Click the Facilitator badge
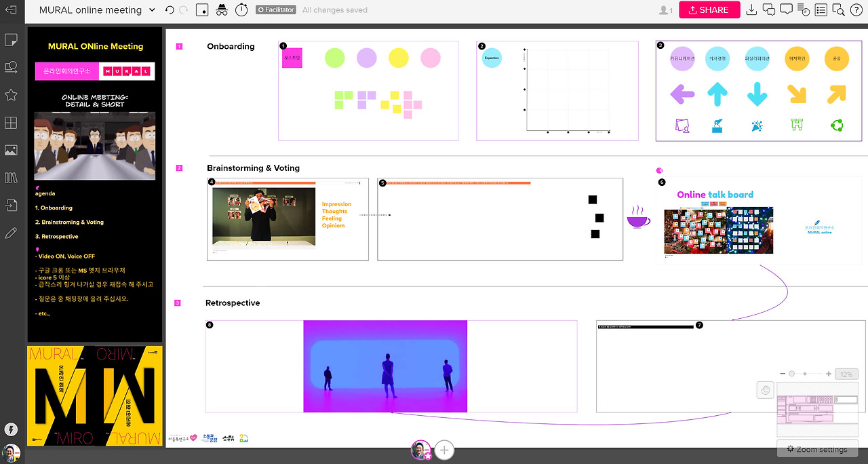Viewport: 868px width, 464px height. (275, 10)
